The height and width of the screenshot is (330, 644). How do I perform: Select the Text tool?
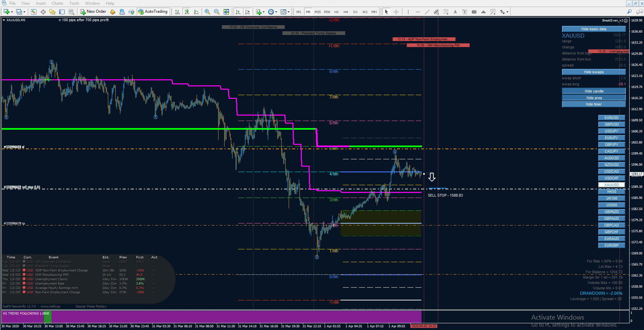click(x=455, y=12)
